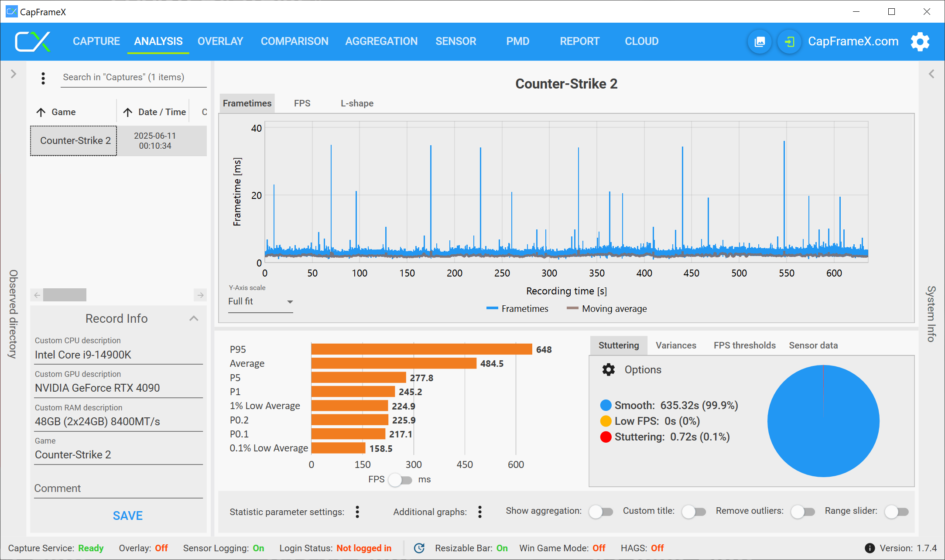This screenshot has height=560, width=945.
Task: Edit Custom RAM description field
Action: (x=119, y=422)
